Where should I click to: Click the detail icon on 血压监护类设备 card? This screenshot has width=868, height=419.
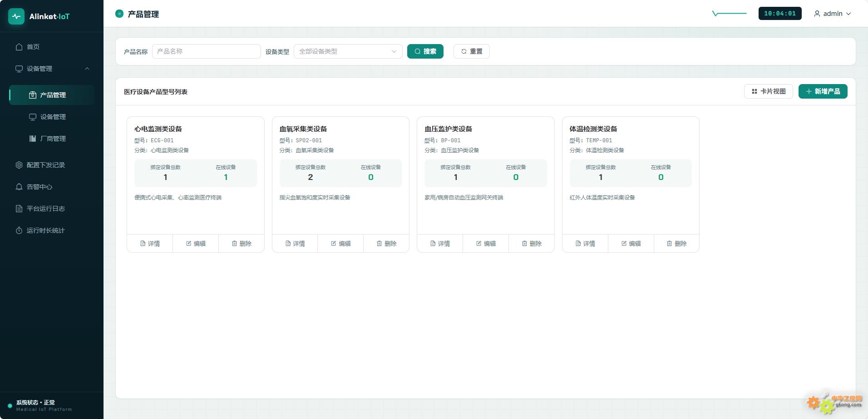point(433,244)
